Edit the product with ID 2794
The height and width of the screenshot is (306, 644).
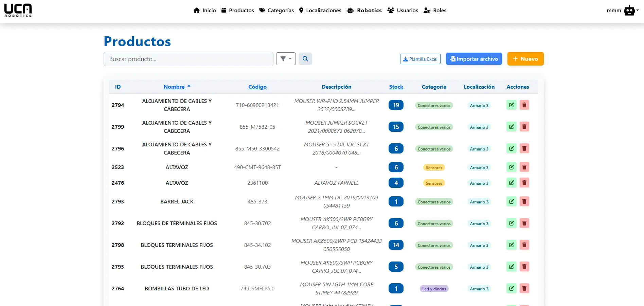[511, 105]
